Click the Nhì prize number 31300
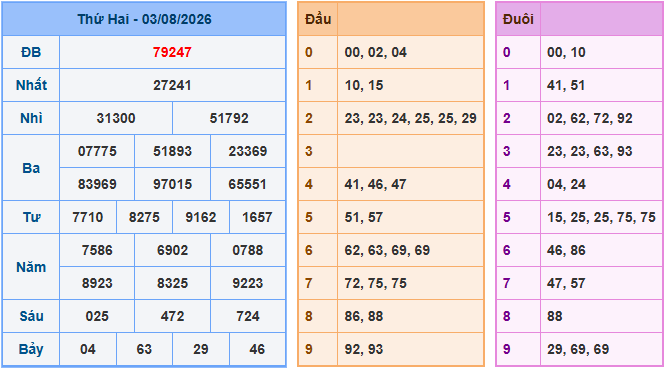Image resolution: width=666 pixels, height=370 pixels. pos(116,118)
